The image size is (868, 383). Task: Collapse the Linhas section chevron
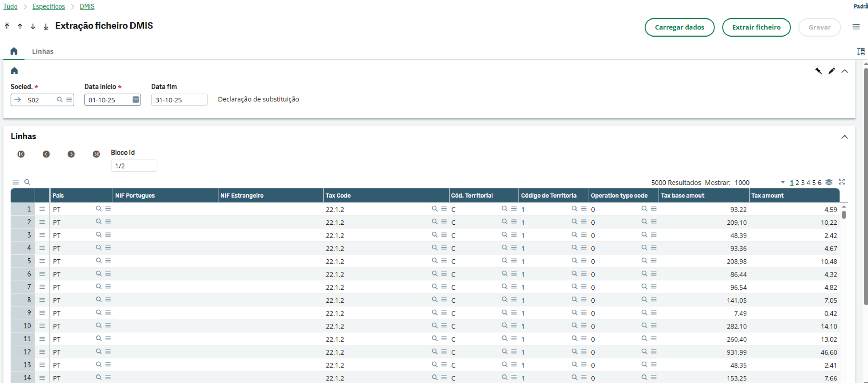tap(845, 137)
